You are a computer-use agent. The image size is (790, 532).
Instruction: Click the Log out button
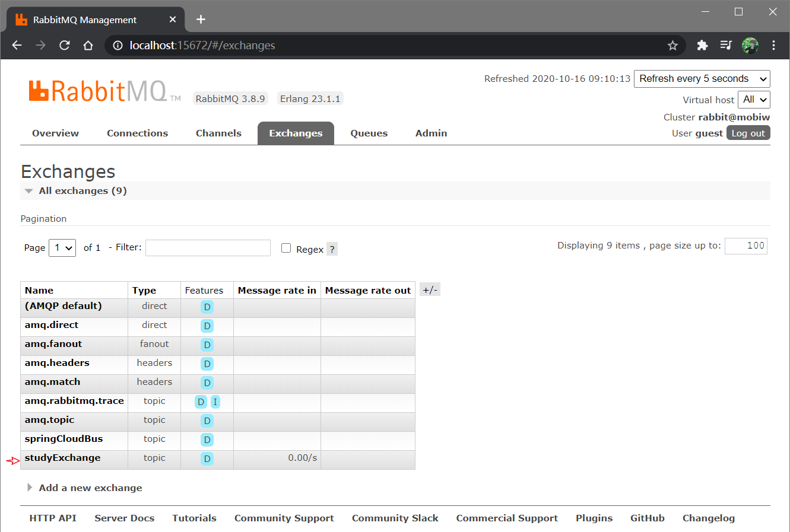coord(748,133)
